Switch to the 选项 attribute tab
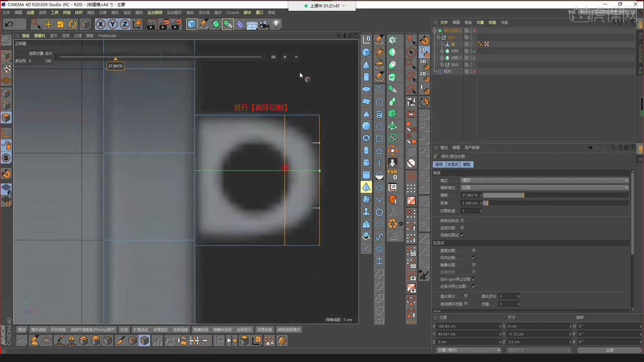Image resolution: width=644 pixels, height=362 pixels. click(x=439, y=164)
